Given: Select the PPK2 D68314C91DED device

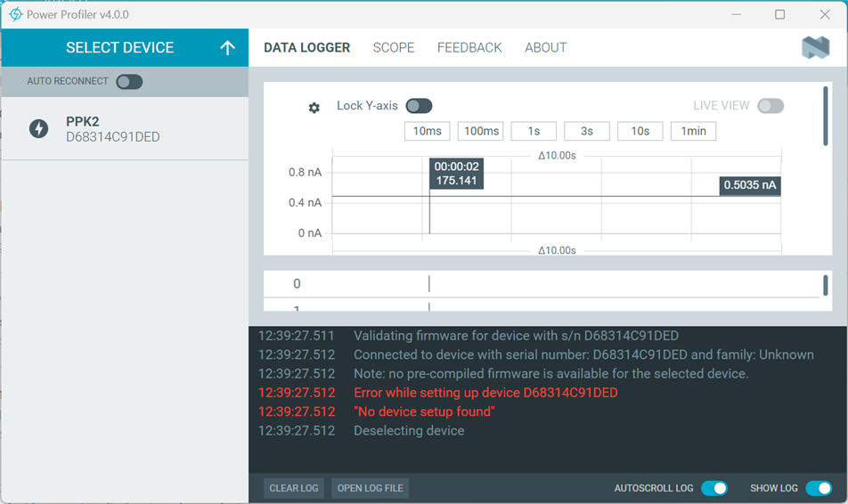Looking at the screenshot, I should tap(125, 129).
